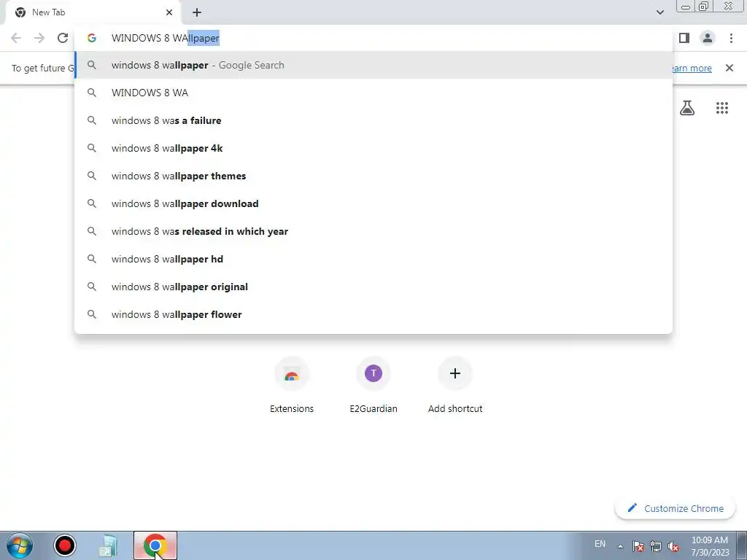Screen dimensions: 747x560
Task: Choose 'windows 8 wallpaper flower' suggestion
Action: click(373, 314)
